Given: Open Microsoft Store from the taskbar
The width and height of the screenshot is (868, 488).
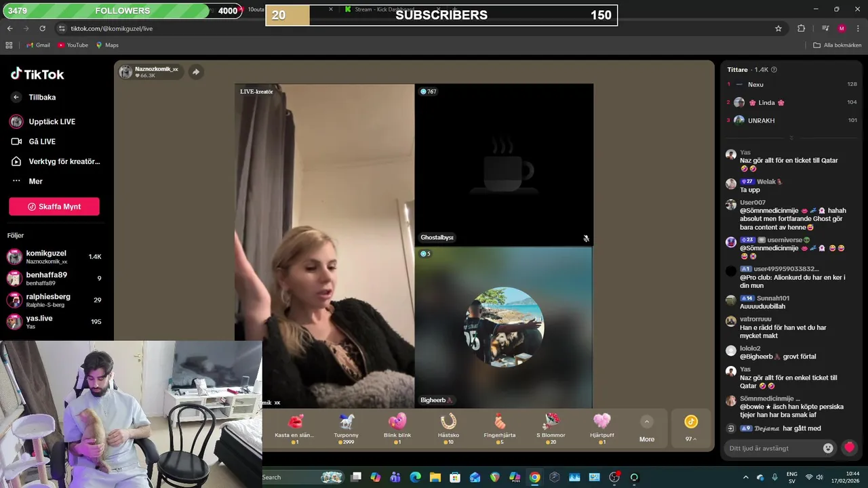Looking at the screenshot, I should (455, 477).
